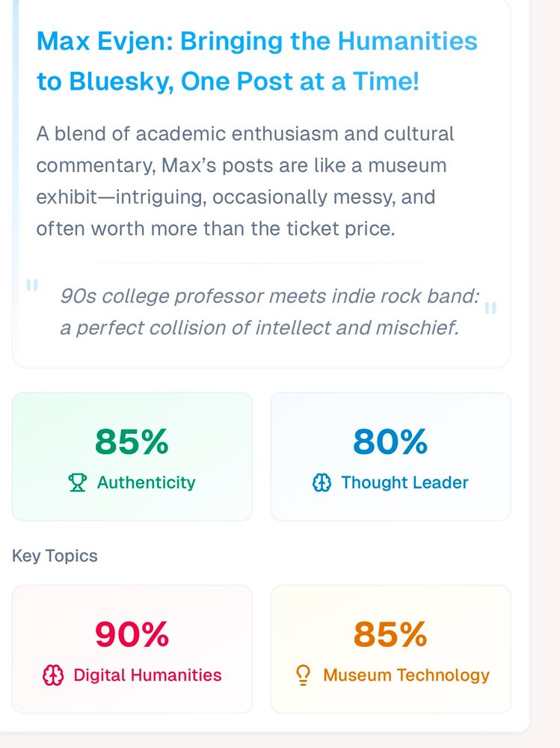Viewport: 560px width, 748px height.
Task: Click the red brain icon beside Digital Humanities
Action: click(x=53, y=675)
